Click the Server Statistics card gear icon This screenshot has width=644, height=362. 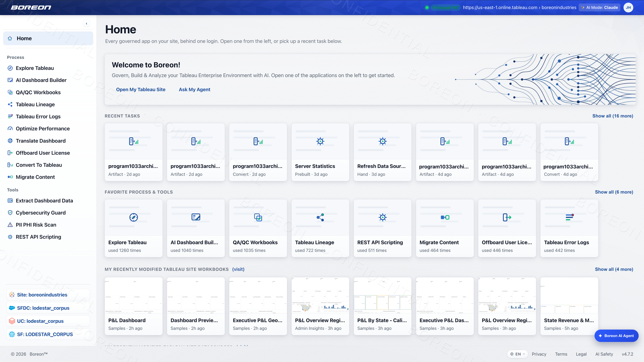[x=320, y=141]
